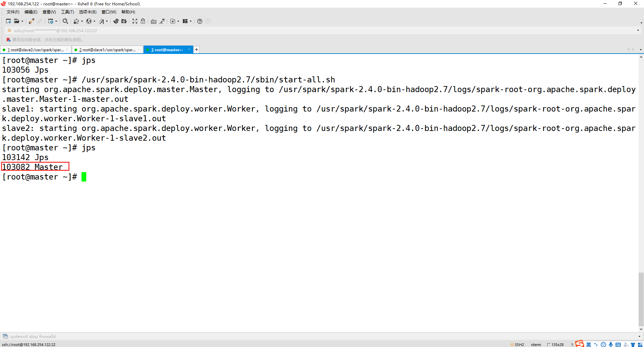Click the add current session bookmark arrow
The image size is (644, 347).
(9, 40)
